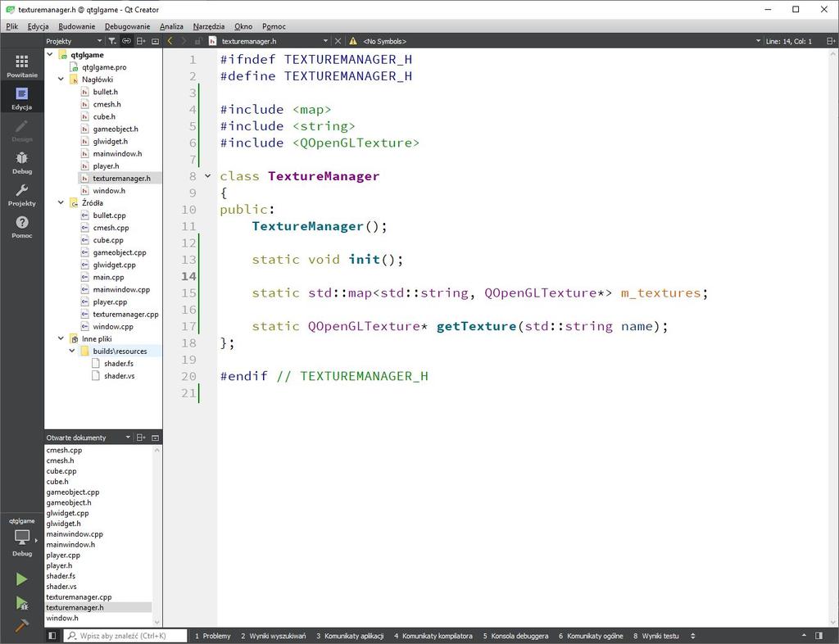Open the Pomoc menu in menu bar

point(274,26)
